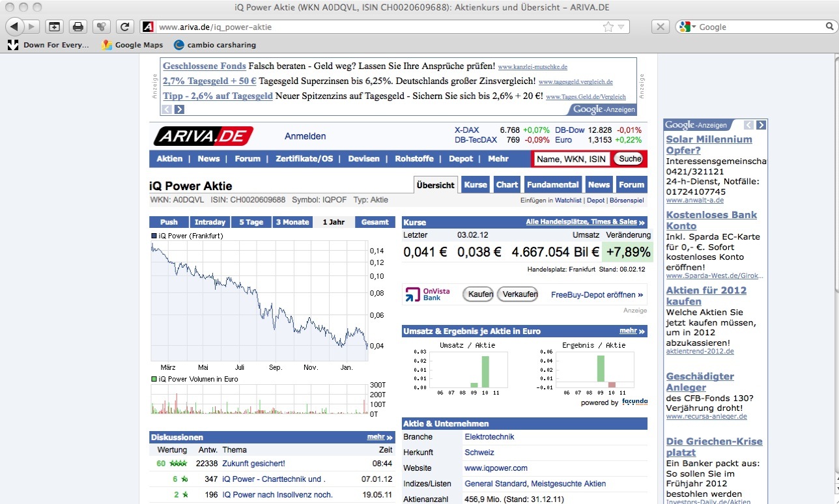Viewport: 839px width, 504px height.
Task: Click the Suche button
Action: [x=630, y=159]
